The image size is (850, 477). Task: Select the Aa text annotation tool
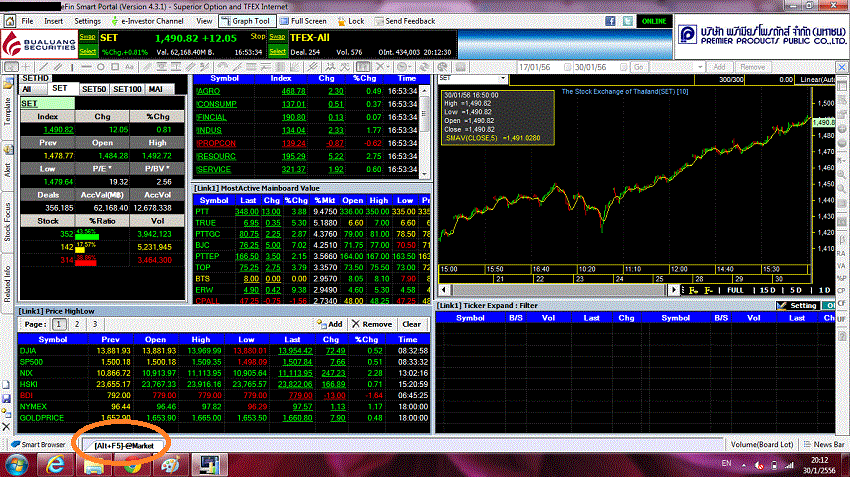(x=130, y=67)
